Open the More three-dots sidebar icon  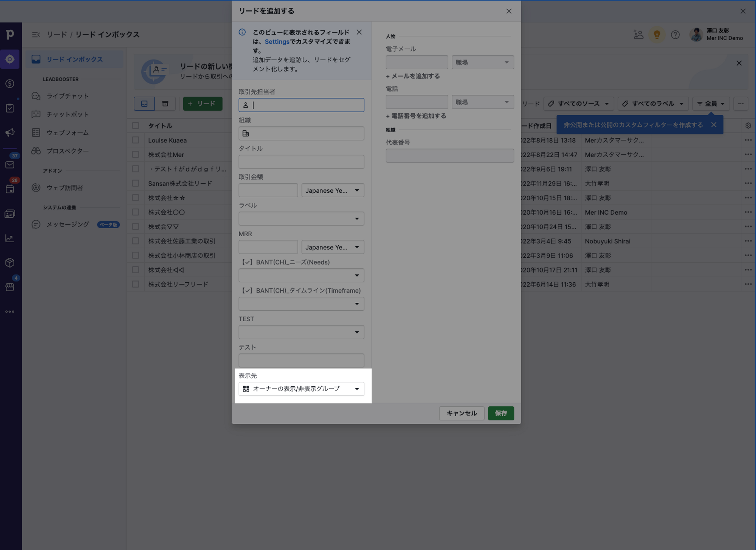pos(10,311)
